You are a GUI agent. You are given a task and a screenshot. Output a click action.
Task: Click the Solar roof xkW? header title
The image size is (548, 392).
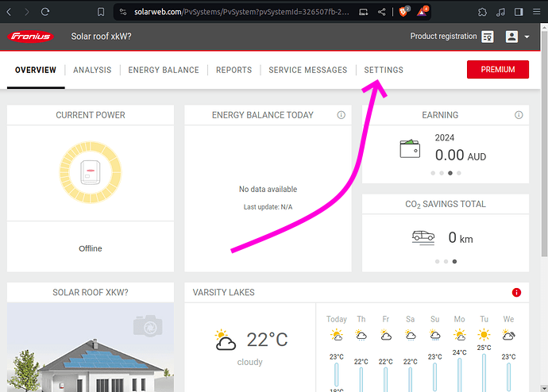tap(101, 37)
